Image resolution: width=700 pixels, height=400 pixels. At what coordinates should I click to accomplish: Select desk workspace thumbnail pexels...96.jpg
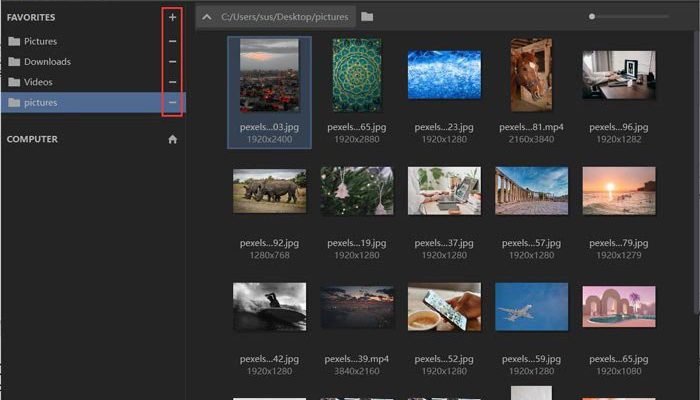coord(619,75)
